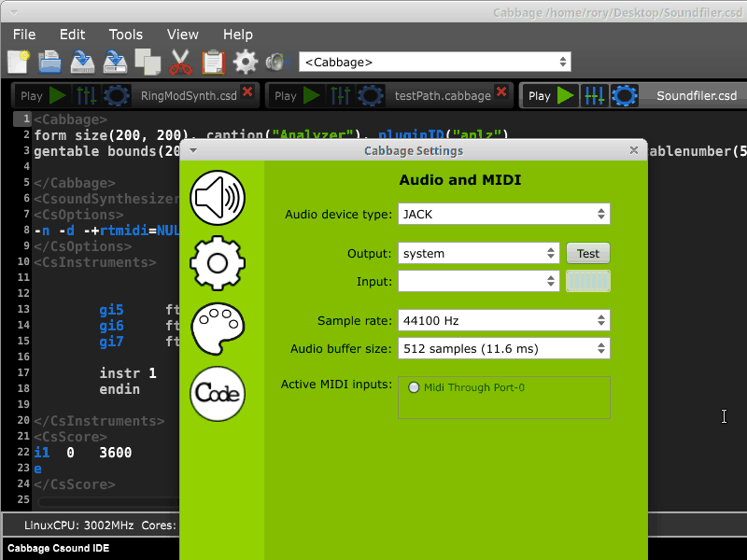
Task: Open the paint palette Colours settings page
Action: pyautogui.click(x=217, y=329)
